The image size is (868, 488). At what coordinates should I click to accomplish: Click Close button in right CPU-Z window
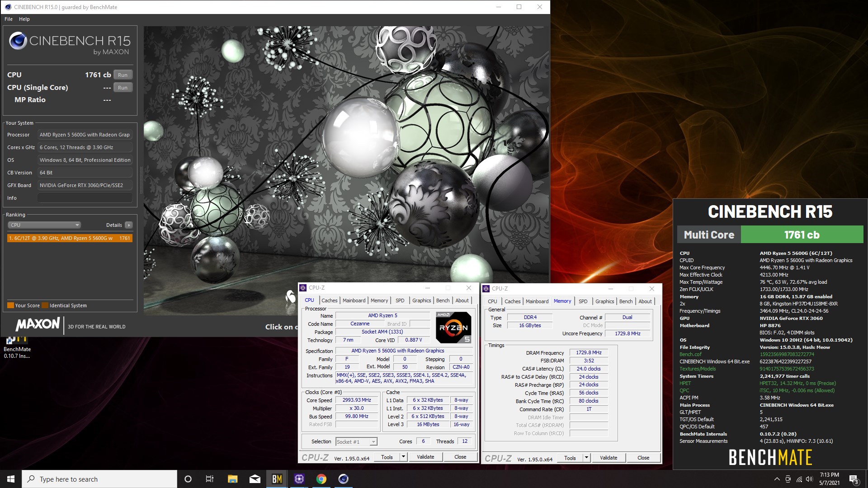[643, 458]
